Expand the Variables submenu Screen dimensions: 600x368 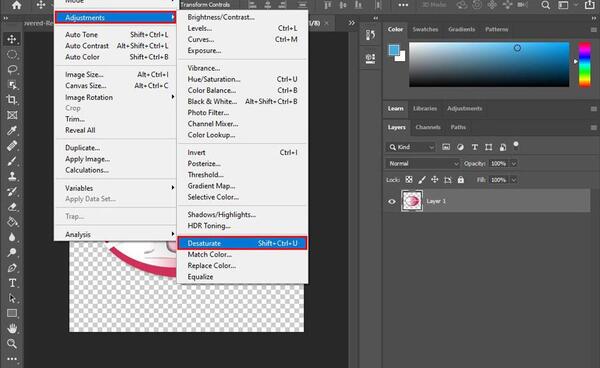(x=115, y=188)
